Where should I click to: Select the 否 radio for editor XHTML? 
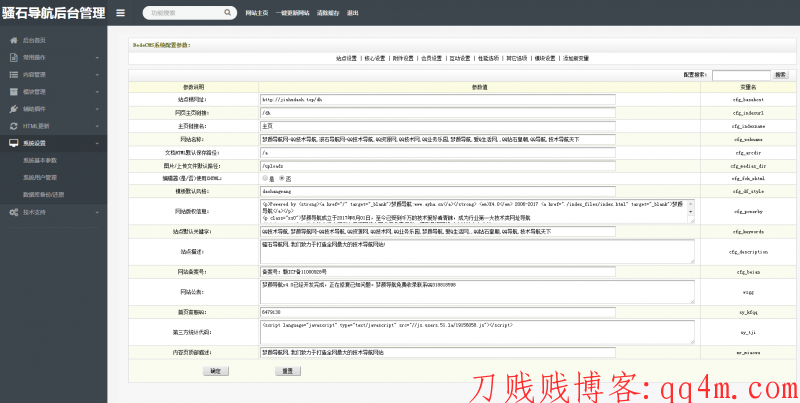(282, 179)
